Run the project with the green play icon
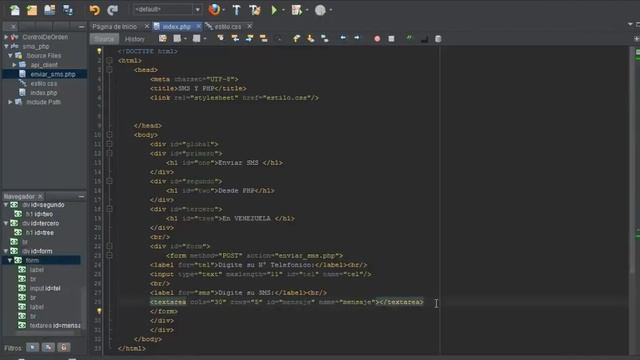Viewport: 640px width, 360px height. point(274,10)
